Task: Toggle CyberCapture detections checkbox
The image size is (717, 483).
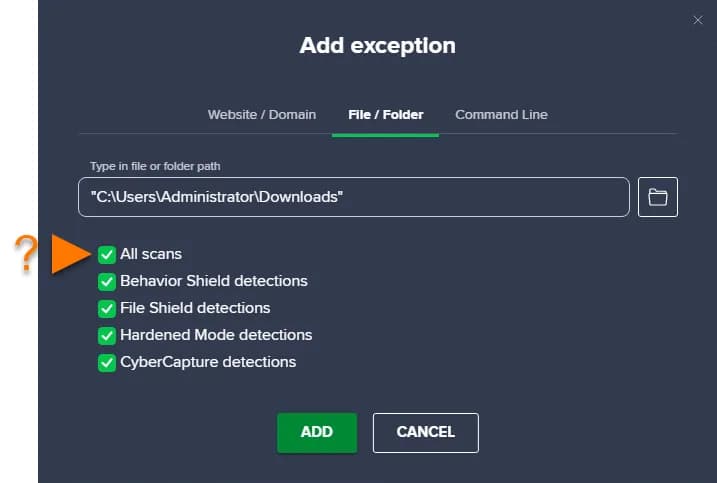Action: [x=107, y=363]
